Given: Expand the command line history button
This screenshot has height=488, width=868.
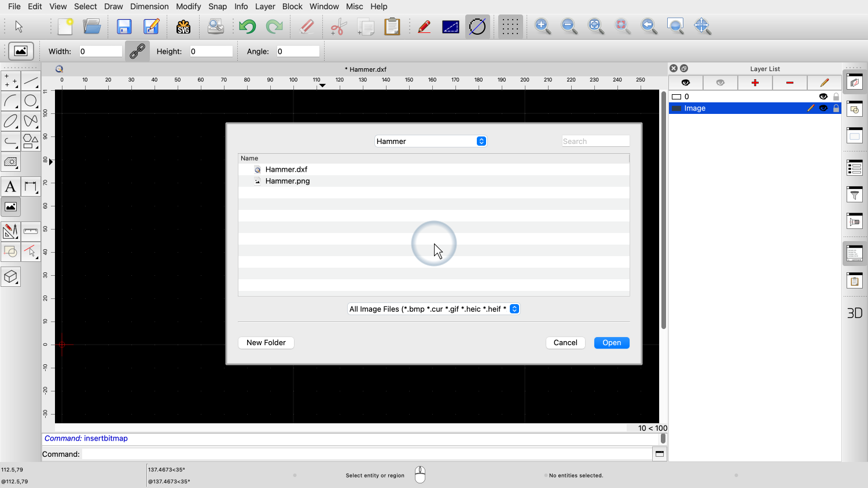Looking at the screenshot, I should coord(659,454).
